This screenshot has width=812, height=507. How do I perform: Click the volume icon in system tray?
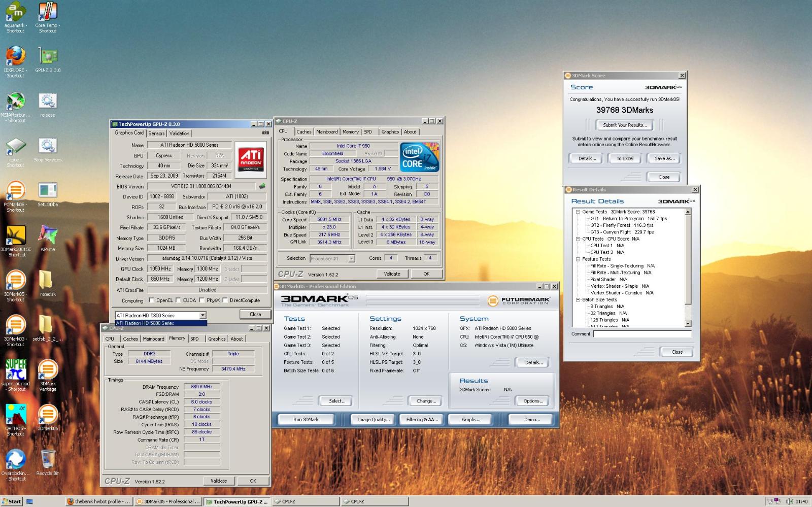point(789,501)
